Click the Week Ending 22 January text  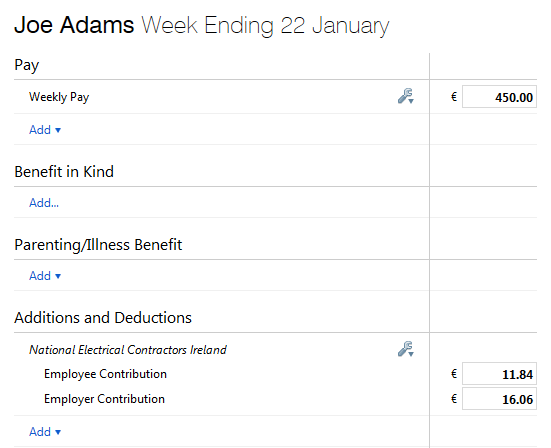[265, 26]
